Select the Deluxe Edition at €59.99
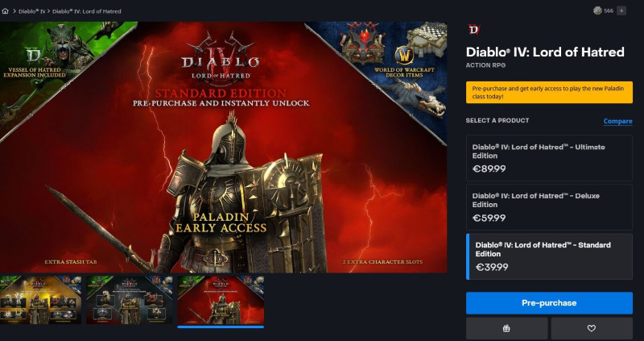Viewport: 644px width, 341px height. point(549,207)
